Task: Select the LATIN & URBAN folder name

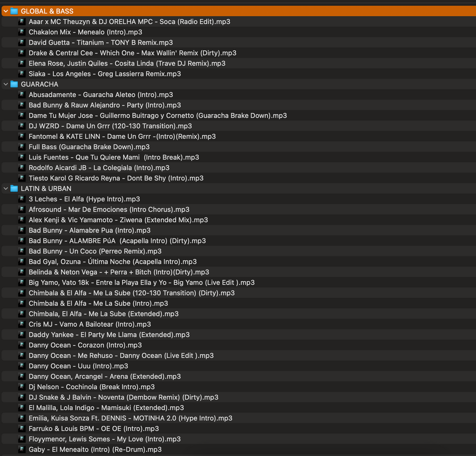Action: 46,189
